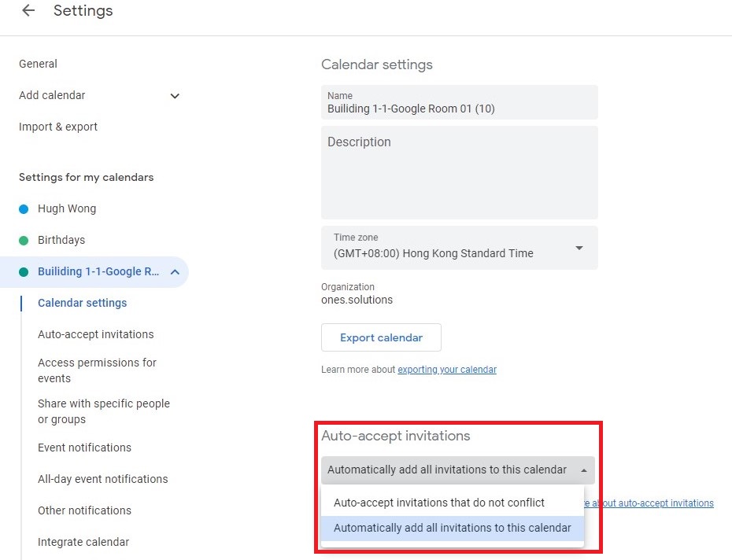Collapse the Builiding 1-1-Google Room calendar section
This screenshot has width=732, height=560.
click(x=175, y=272)
